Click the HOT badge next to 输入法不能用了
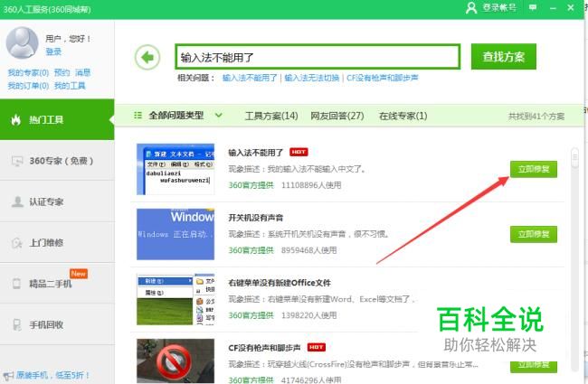Image resolution: width=588 pixels, height=384 pixels. coord(299,152)
